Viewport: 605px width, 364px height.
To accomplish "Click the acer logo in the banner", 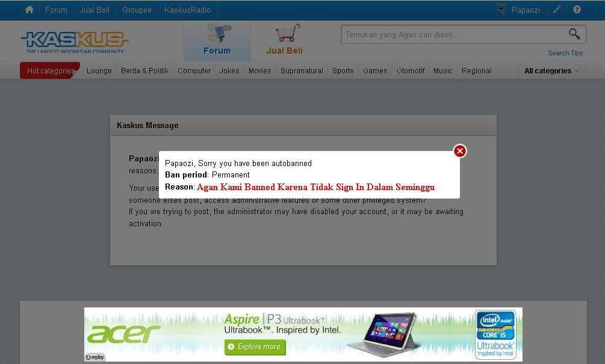I will point(123,334).
